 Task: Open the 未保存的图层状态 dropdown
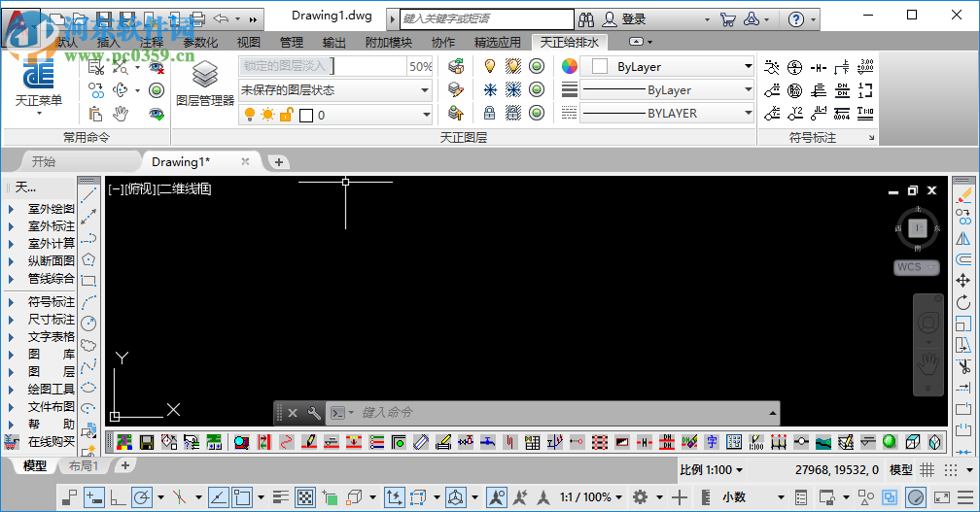[x=335, y=90]
